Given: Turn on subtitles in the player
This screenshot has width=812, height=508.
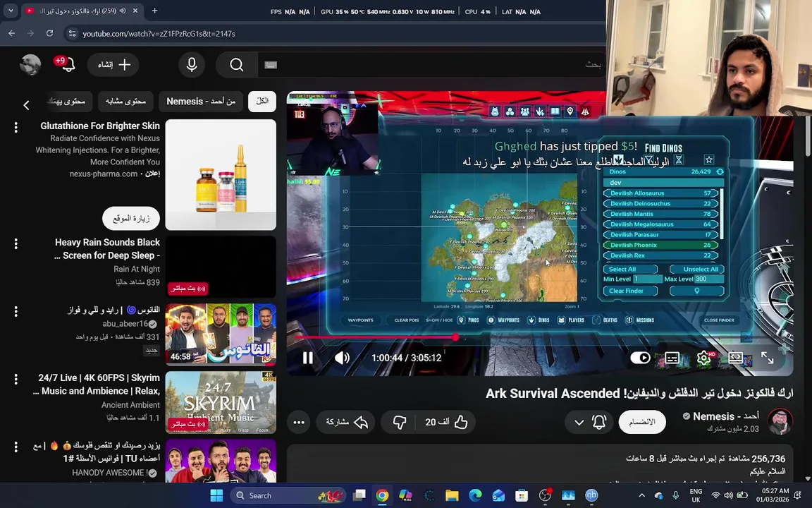Looking at the screenshot, I should click(672, 358).
